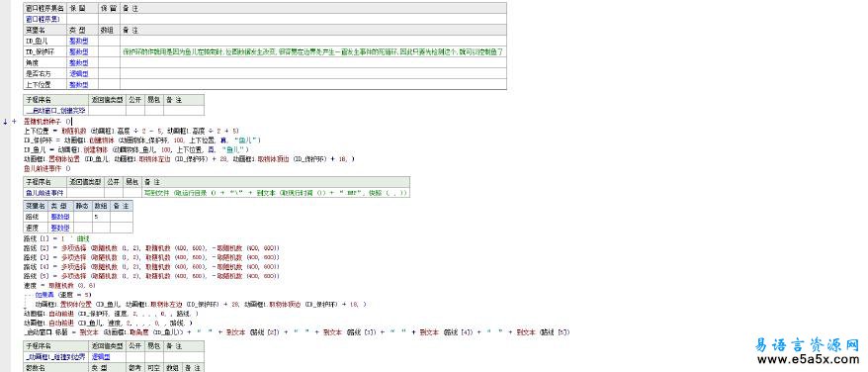Click 整数型 type of ID_鱼儿 variable

pos(78,41)
